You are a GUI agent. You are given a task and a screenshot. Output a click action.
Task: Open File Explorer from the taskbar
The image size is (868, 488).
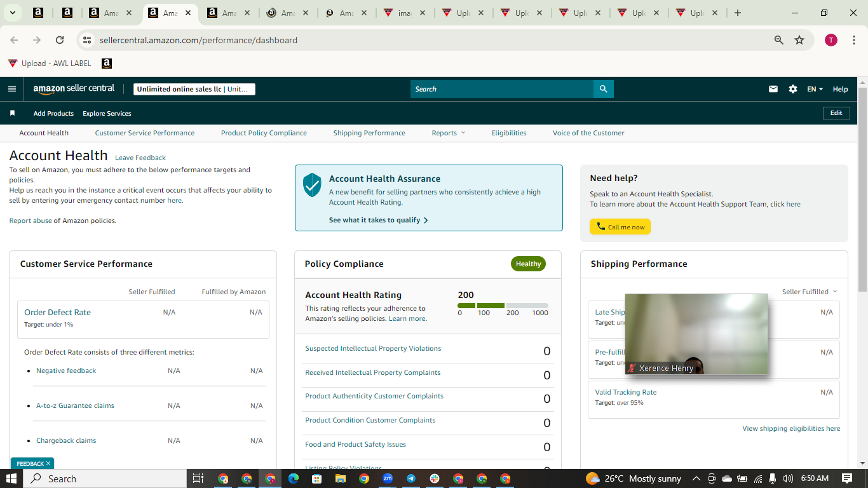pos(341,478)
